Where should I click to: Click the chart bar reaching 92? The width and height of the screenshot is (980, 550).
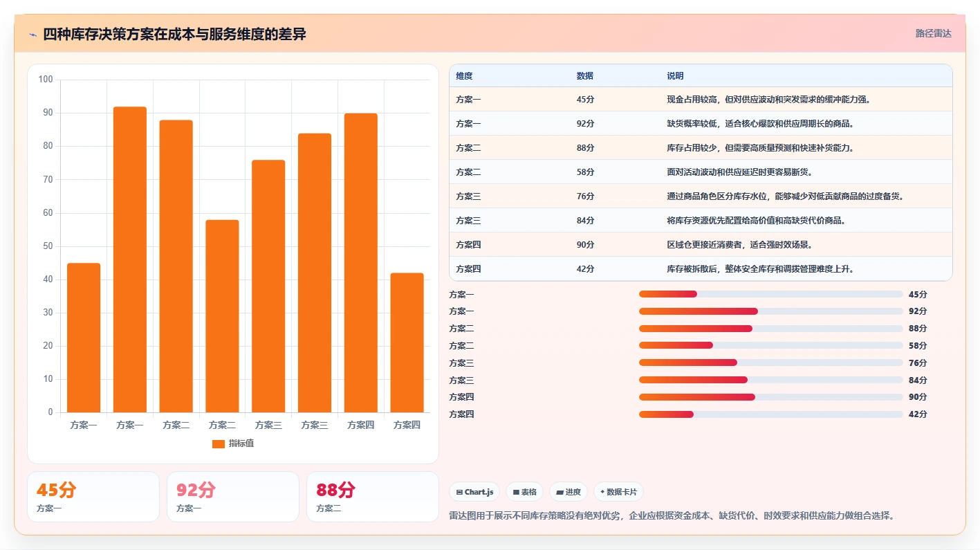(130, 259)
